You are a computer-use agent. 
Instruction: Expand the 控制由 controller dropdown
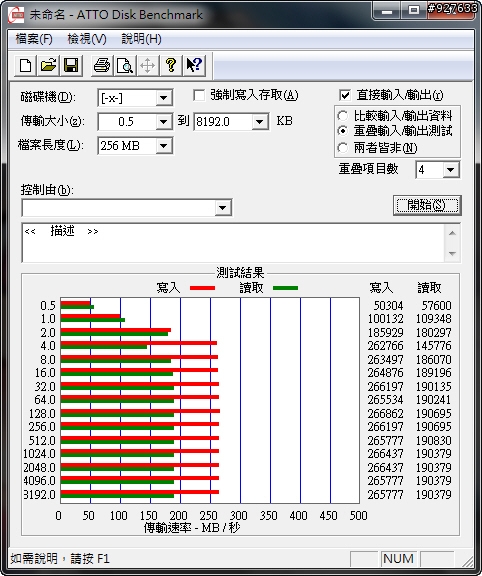[x=223, y=208]
